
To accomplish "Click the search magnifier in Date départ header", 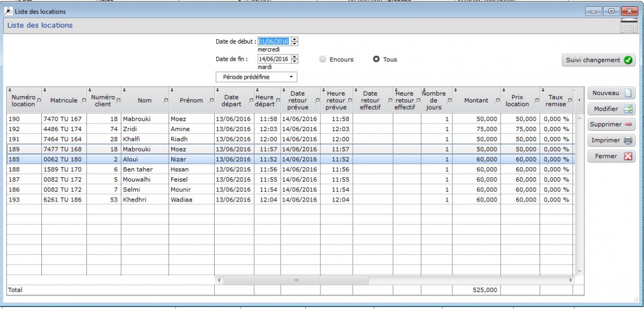I will (x=251, y=100).
